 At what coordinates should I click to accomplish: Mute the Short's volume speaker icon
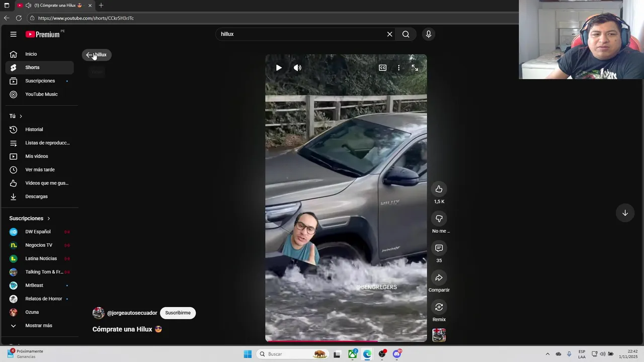pyautogui.click(x=297, y=68)
